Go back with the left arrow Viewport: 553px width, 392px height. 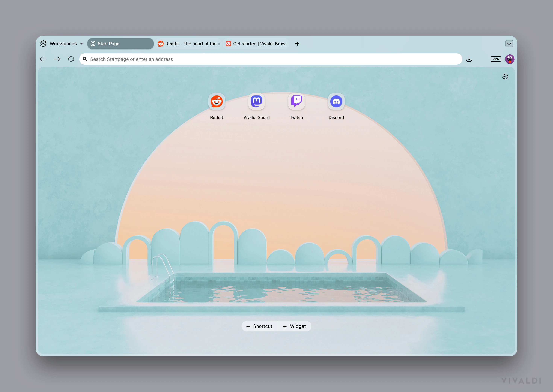pos(43,59)
